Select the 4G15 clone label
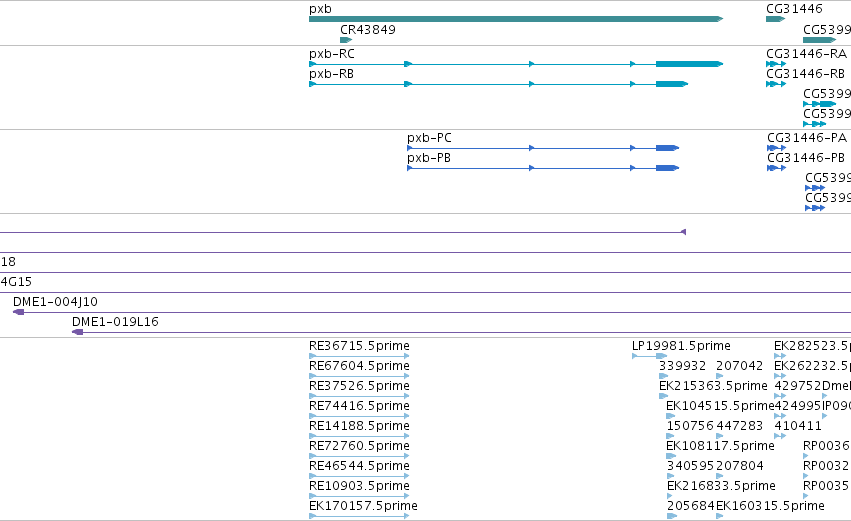 [x=16, y=282]
